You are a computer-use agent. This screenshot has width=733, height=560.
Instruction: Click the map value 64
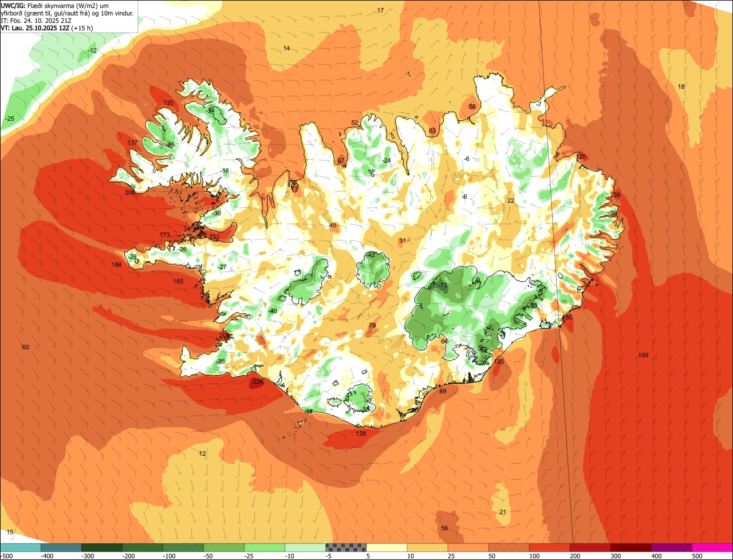point(444,341)
